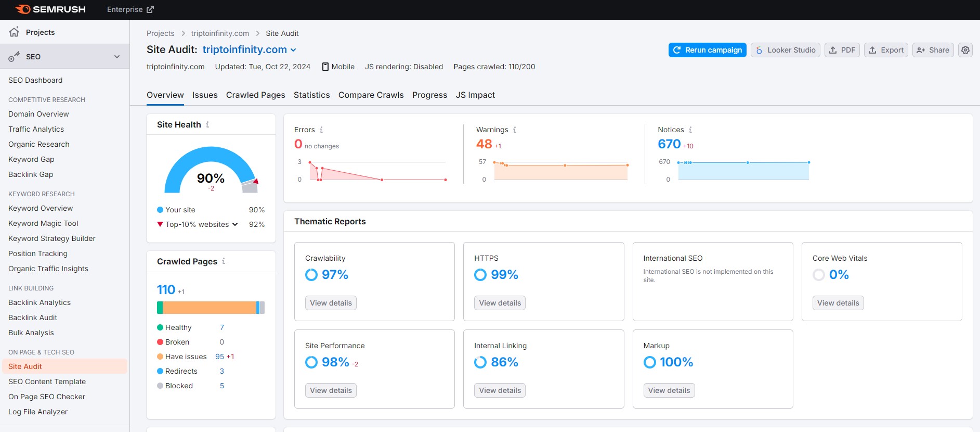Screen dimensions: 980x432
Task: Click the Errors trend chart
Action: pyautogui.click(x=377, y=171)
